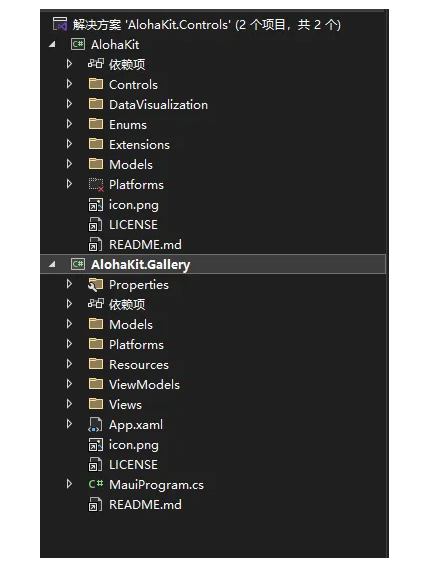This screenshot has width=425, height=569.
Task: Select the Resources folder in Gallery project
Action: (139, 364)
